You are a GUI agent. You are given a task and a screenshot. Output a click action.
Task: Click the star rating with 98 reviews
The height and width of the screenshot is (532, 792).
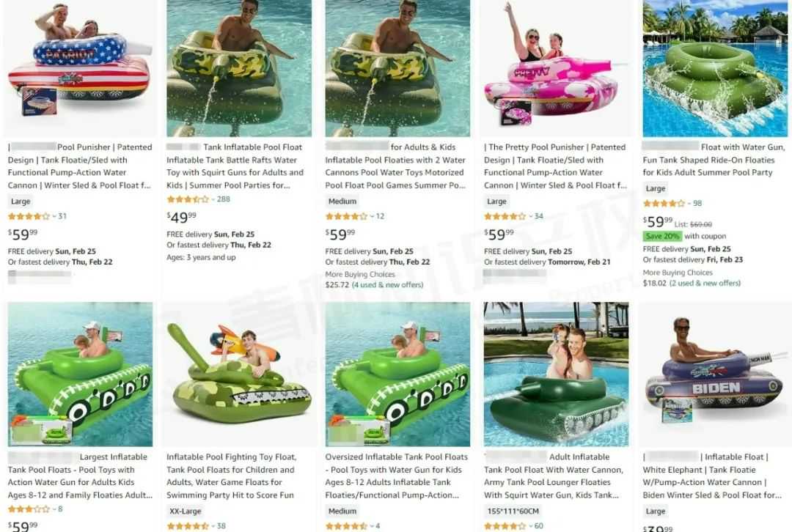tap(664, 204)
